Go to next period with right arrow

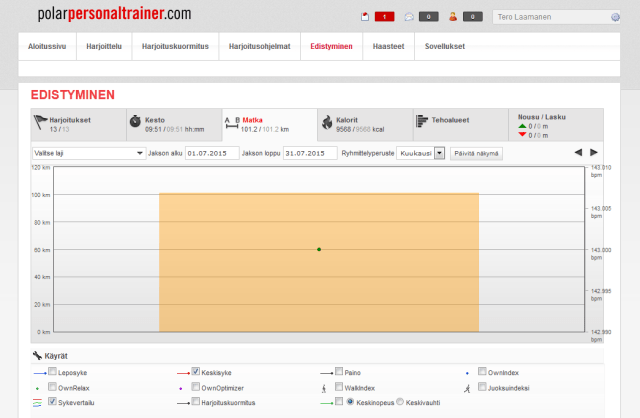tap(594, 153)
